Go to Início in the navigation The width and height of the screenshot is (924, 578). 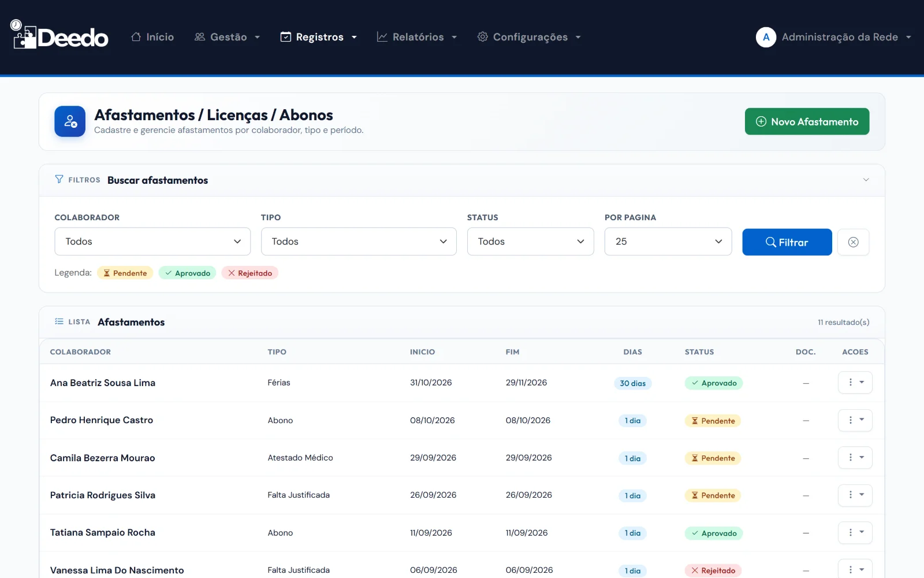pos(152,37)
